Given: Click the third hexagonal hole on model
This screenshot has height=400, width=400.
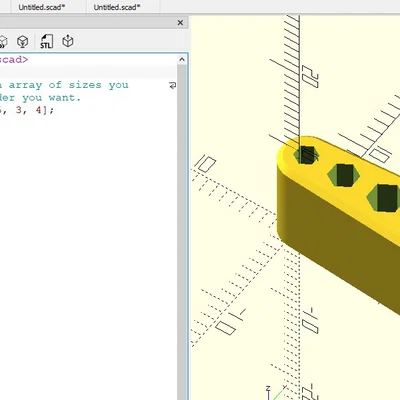Looking at the screenshot, I should tap(383, 198).
